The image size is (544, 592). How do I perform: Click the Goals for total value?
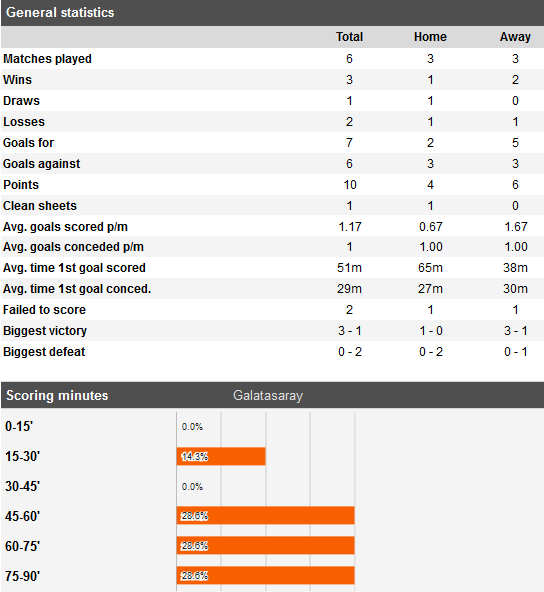click(x=349, y=143)
